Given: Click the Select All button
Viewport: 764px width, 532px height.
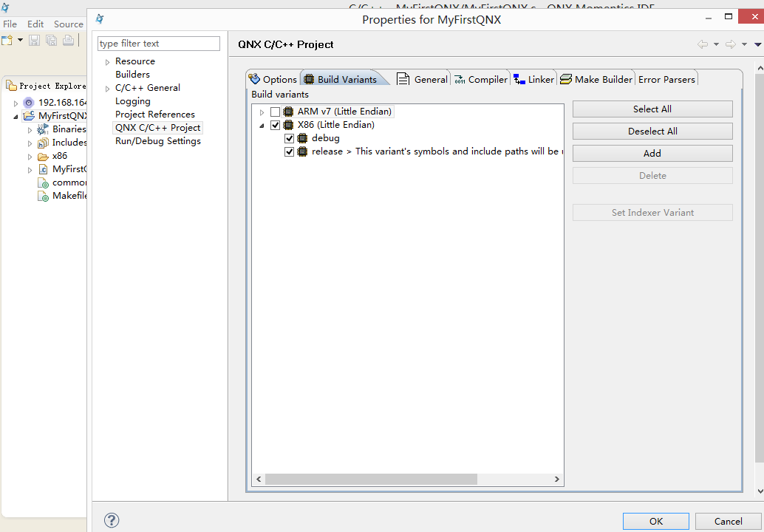Looking at the screenshot, I should point(652,109).
